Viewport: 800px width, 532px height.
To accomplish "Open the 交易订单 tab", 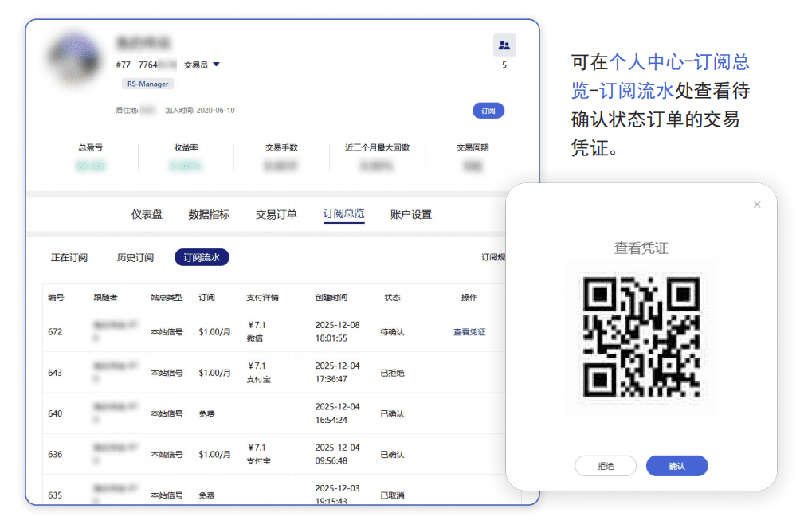I will click(276, 214).
